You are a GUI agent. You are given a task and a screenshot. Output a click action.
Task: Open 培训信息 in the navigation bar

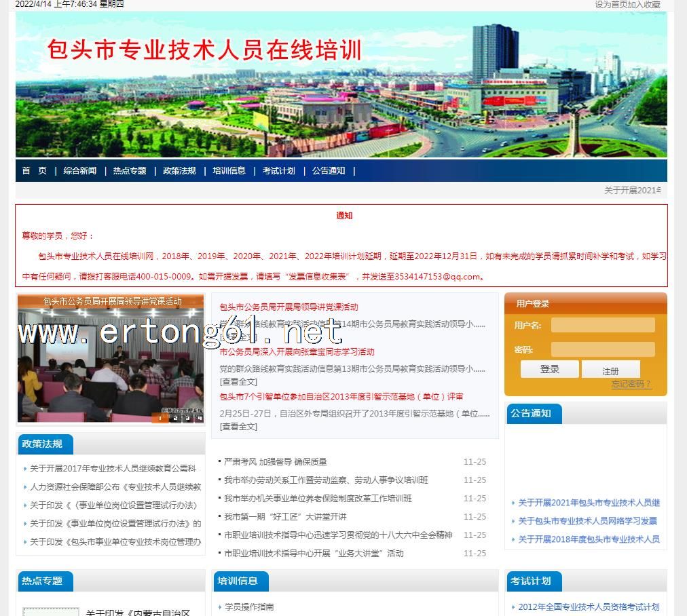229,171
